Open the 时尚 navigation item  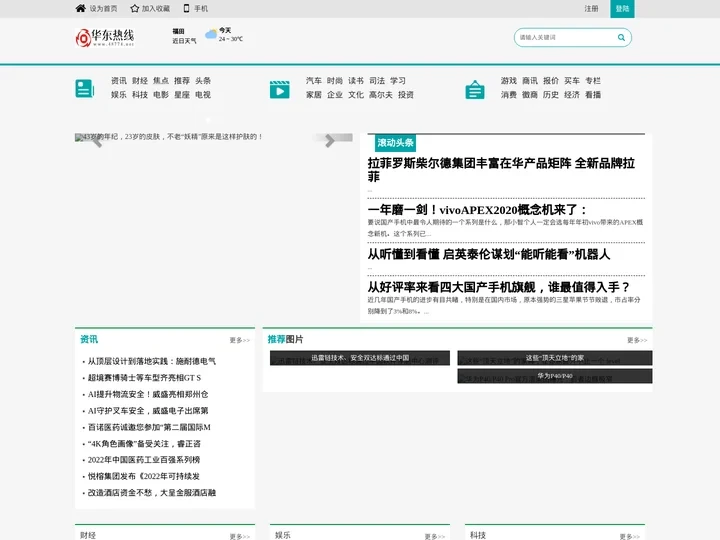pos(335,81)
